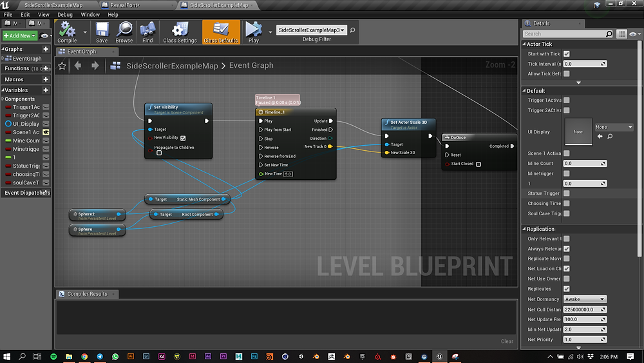
Task: Open Compile options dropdown arrow
Action: (x=85, y=32)
